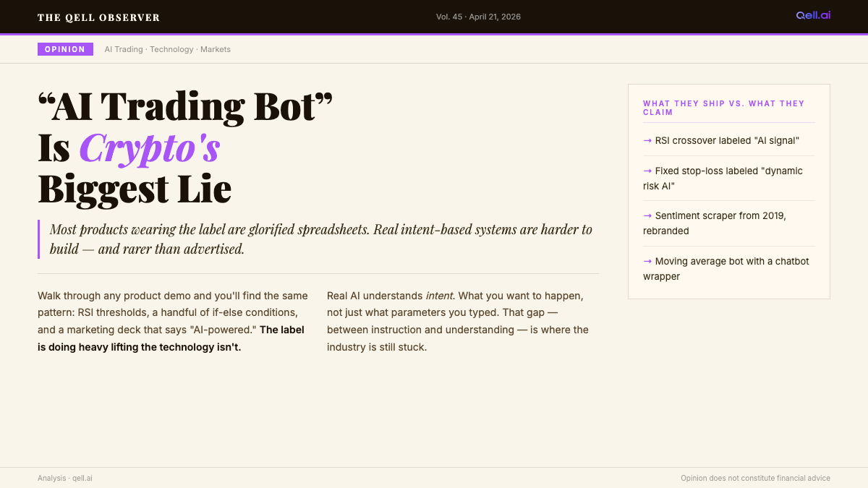The height and width of the screenshot is (488, 868).
Task: Select the purple Opinion badge
Action: (x=65, y=49)
